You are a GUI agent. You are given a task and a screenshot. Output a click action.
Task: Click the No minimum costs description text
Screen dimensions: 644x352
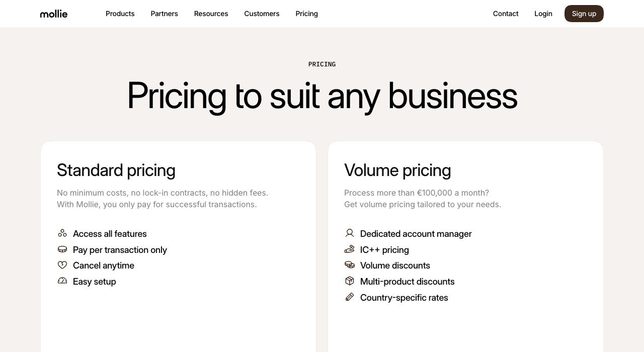coord(163,199)
